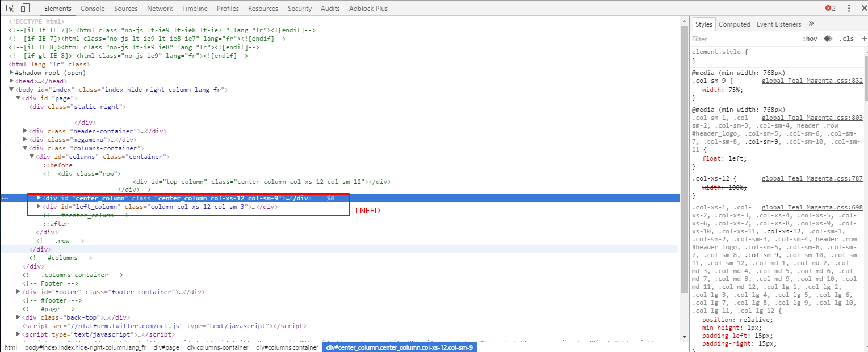The image size is (868, 352).
Task: Click the element.style rule header
Action: [720, 52]
